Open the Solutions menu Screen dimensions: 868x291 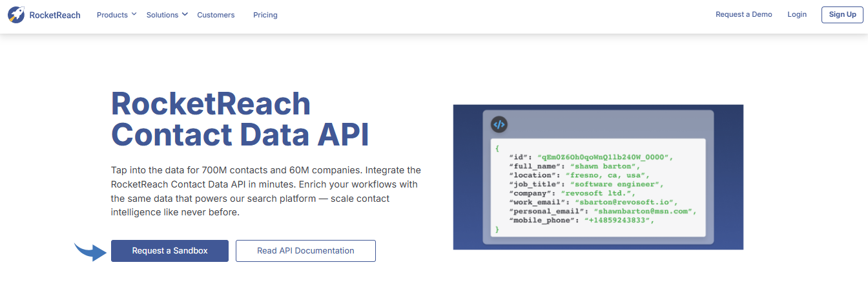[x=162, y=14]
